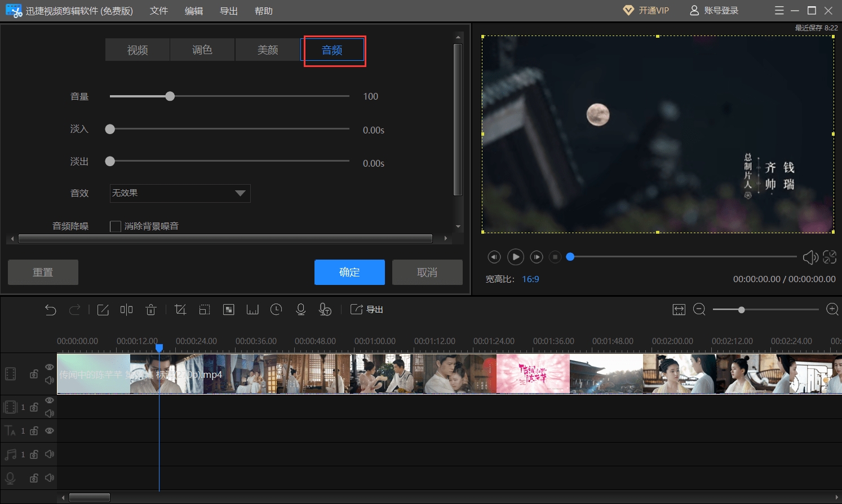The width and height of the screenshot is (842, 504).
Task: Mute overlay video track 1
Action: click(x=50, y=413)
